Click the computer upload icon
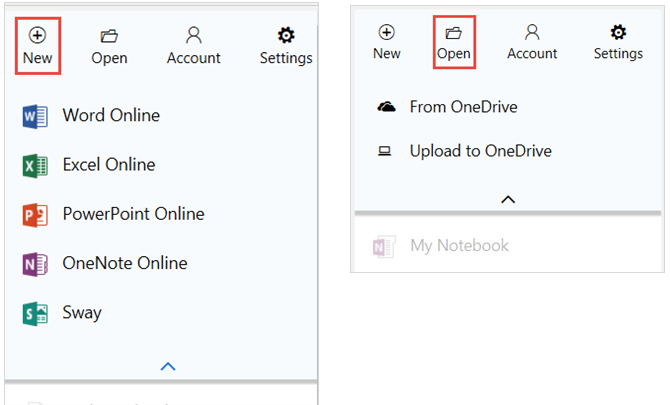This screenshot has width=670, height=405. (385, 151)
